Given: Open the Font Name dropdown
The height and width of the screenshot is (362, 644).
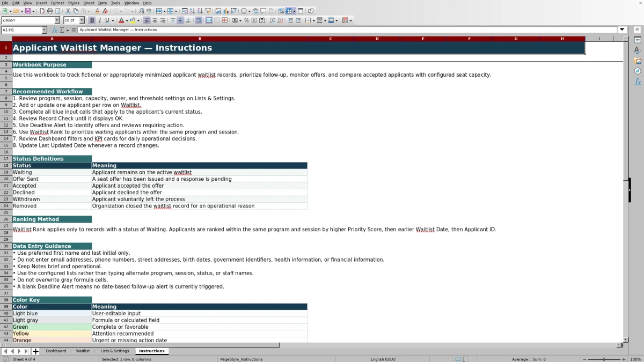Looking at the screenshot, I should pos(57,20).
